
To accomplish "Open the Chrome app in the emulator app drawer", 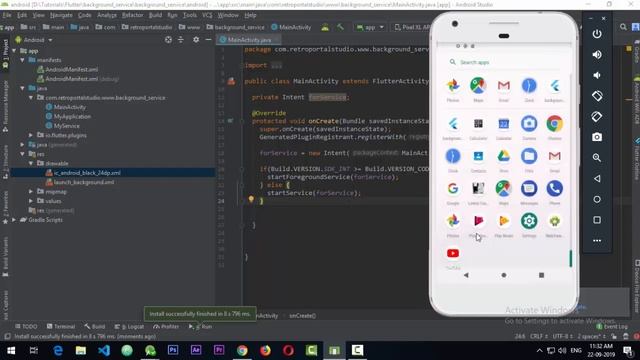I will (x=554, y=124).
